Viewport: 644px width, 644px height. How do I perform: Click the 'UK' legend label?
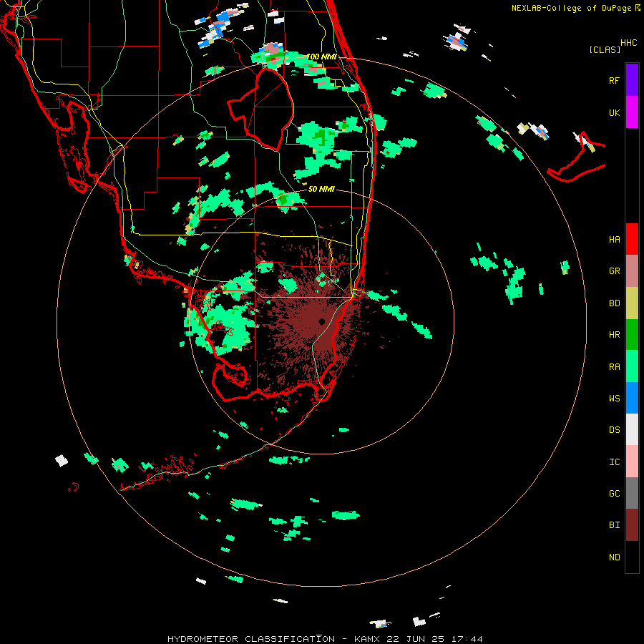[614, 112]
